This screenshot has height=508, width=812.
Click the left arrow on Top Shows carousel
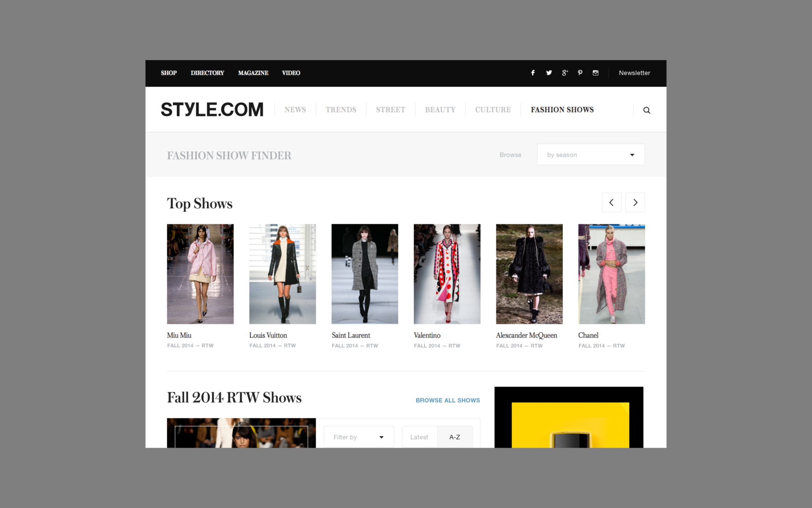click(x=612, y=202)
